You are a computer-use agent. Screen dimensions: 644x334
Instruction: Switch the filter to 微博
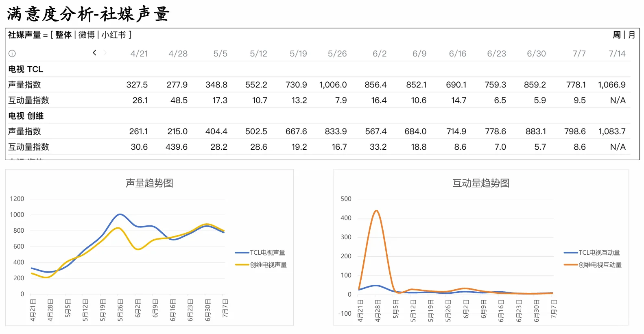[x=86, y=35]
